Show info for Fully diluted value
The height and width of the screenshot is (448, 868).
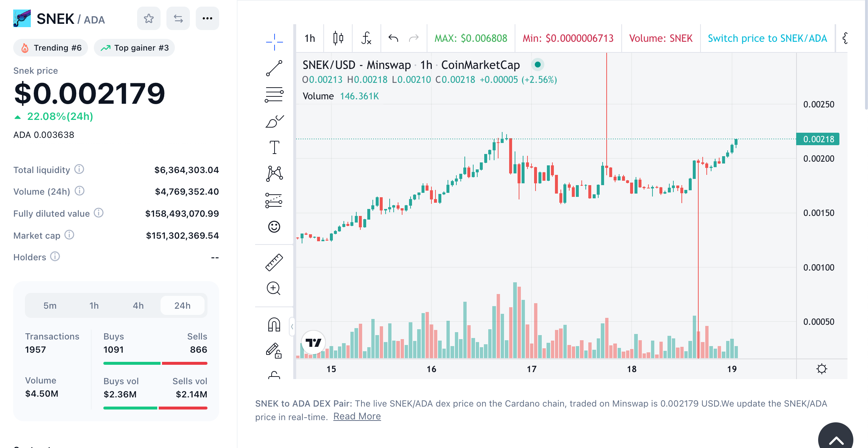pyautogui.click(x=99, y=213)
